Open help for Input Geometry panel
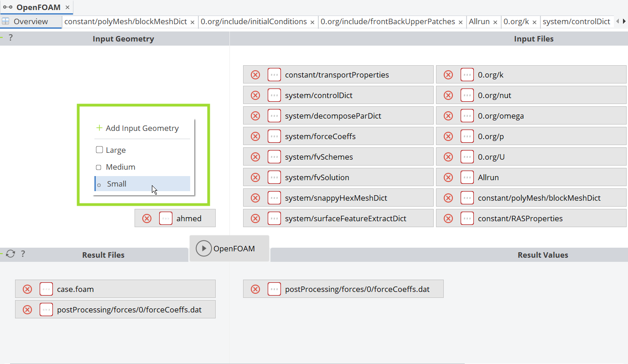The width and height of the screenshot is (628, 364). click(10, 38)
